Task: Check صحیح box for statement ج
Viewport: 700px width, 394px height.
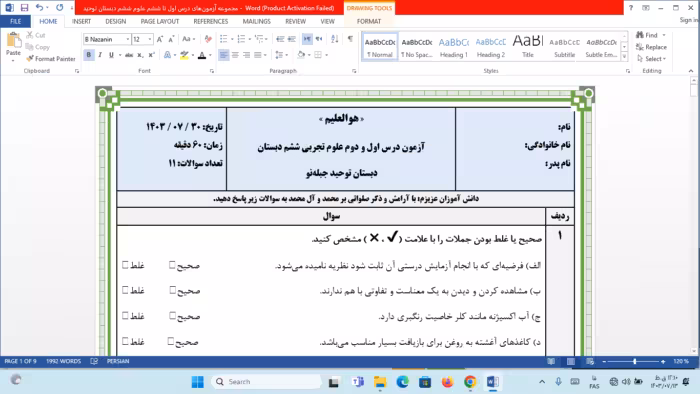Action: point(172,315)
